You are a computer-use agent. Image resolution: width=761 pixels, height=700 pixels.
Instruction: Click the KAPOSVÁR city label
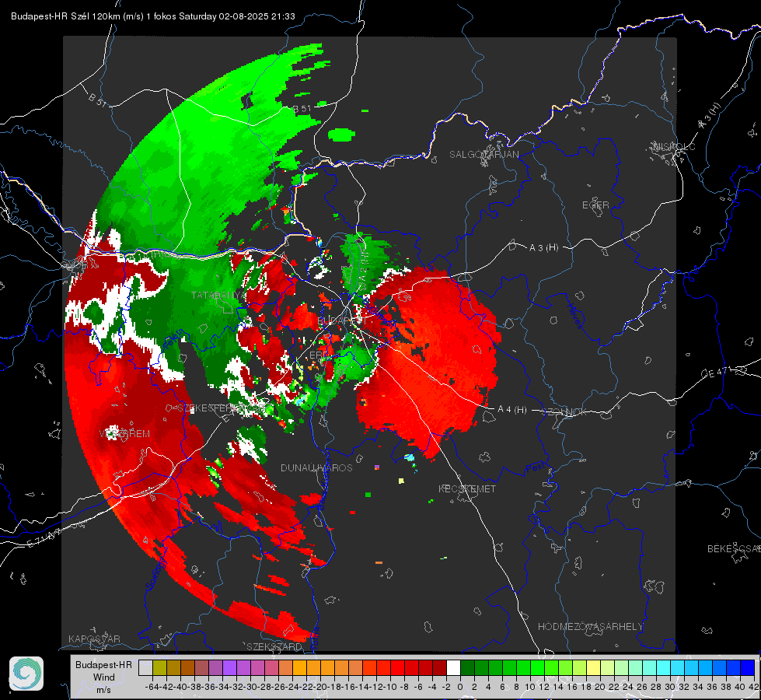(94, 639)
